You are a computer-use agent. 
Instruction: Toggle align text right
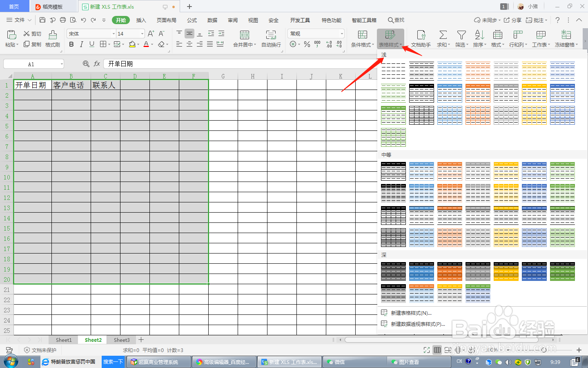(200, 44)
